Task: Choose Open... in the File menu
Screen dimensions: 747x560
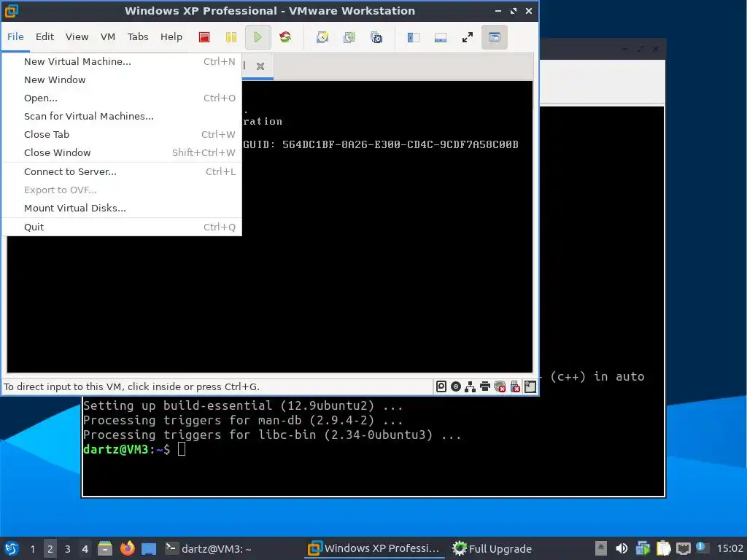Action: pyautogui.click(x=122, y=98)
